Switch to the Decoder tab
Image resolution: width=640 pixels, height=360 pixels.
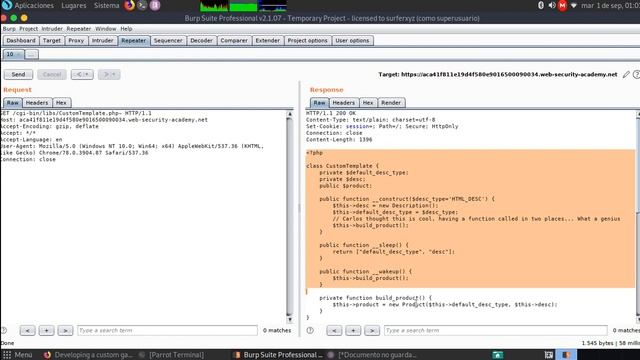pyautogui.click(x=201, y=40)
